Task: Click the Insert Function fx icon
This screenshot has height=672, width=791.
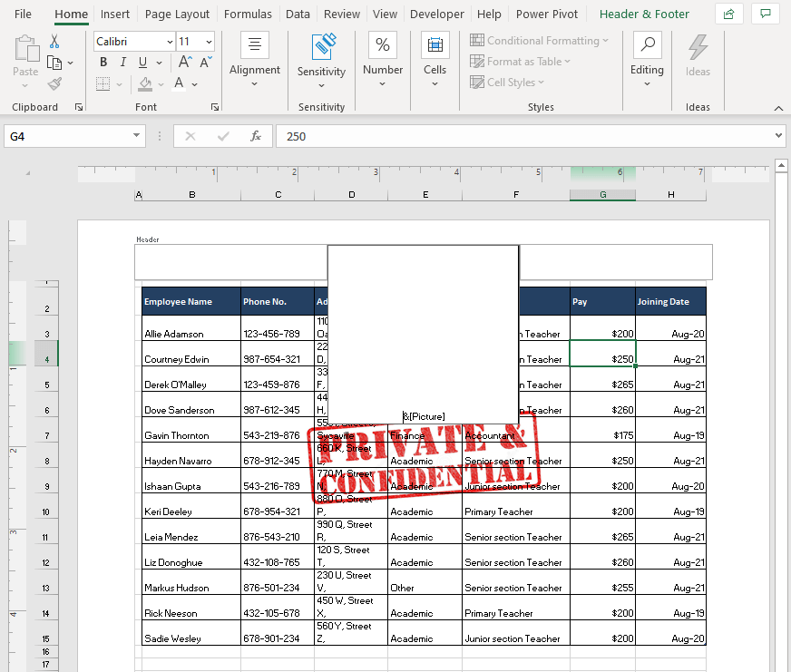Action: [x=258, y=135]
